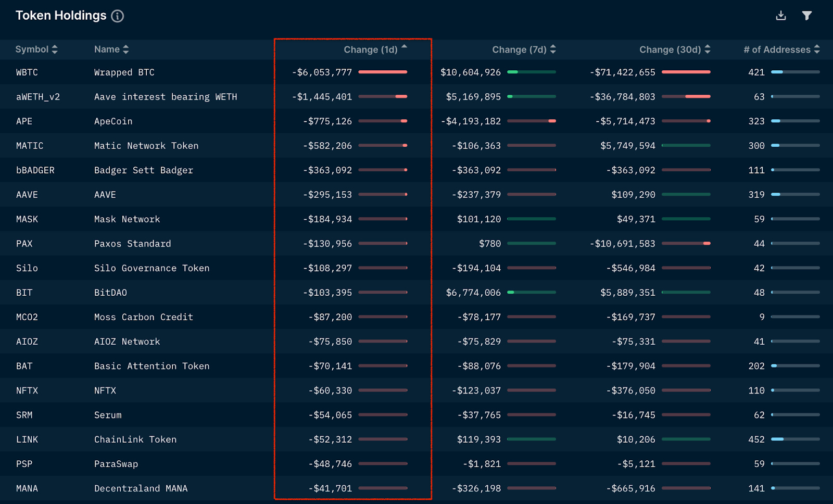This screenshot has height=504, width=833.
Task: Click the WBTC symbol
Action: [27, 72]
